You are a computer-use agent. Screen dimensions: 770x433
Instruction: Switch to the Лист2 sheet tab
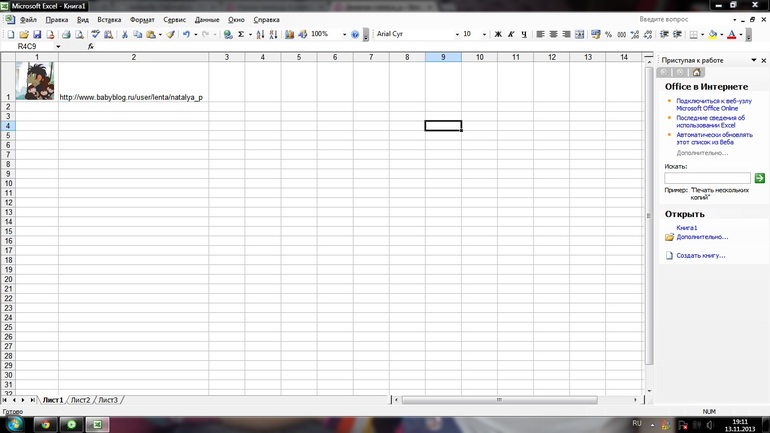[x=80, y=400]
